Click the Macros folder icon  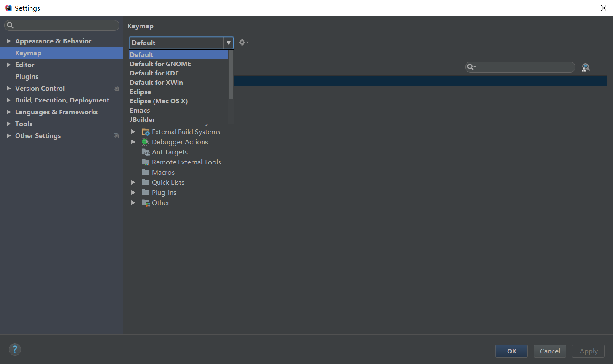coord(146,172)
